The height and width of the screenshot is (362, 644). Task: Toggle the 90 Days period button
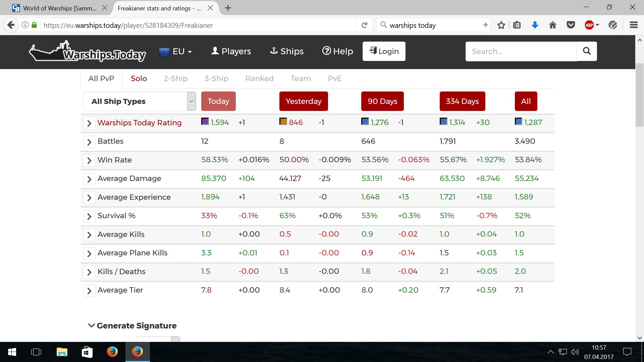[382, 101]
